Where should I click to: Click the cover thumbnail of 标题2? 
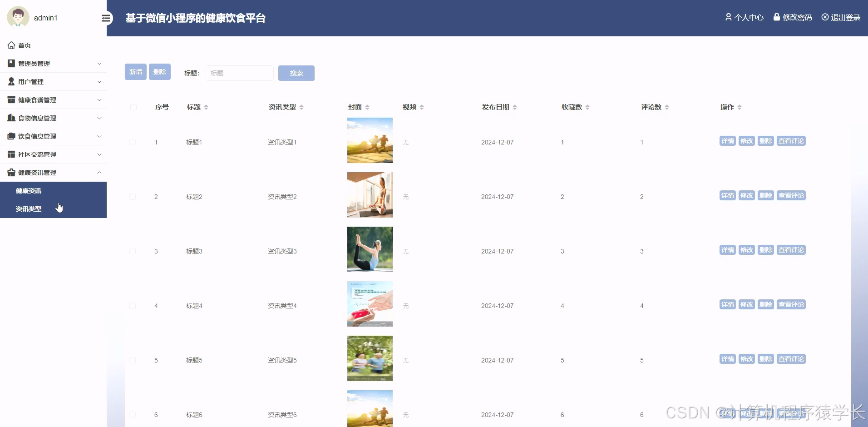[x=370, y=194]
